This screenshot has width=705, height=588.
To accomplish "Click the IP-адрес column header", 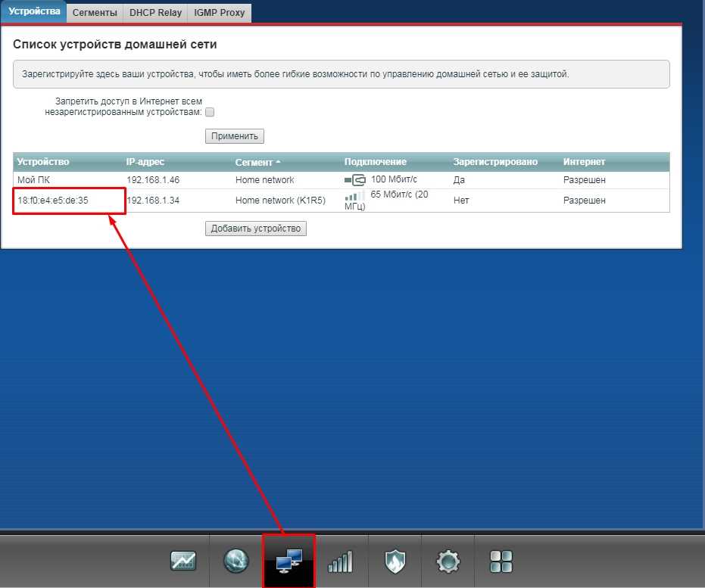I will [x=145, y=162].
